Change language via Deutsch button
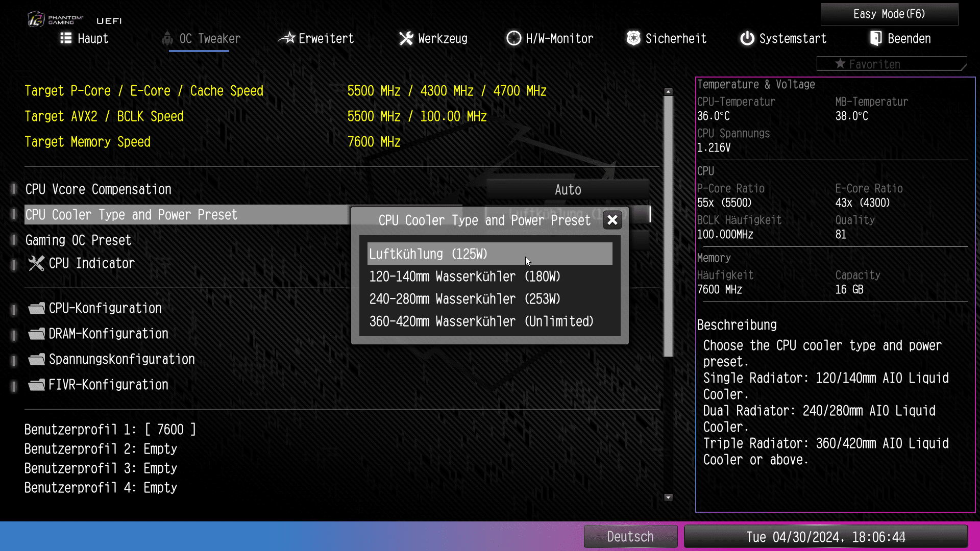This screenshot has width=980, height=551. 630,537
